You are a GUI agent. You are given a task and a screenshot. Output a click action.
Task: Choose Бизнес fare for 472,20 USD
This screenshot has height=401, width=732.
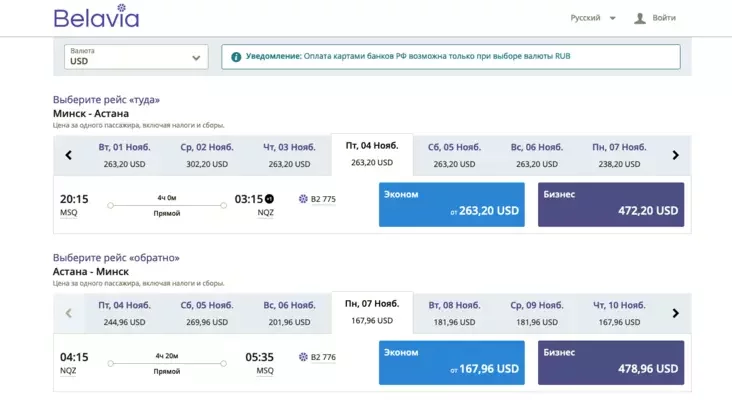(x=611, y=204)
